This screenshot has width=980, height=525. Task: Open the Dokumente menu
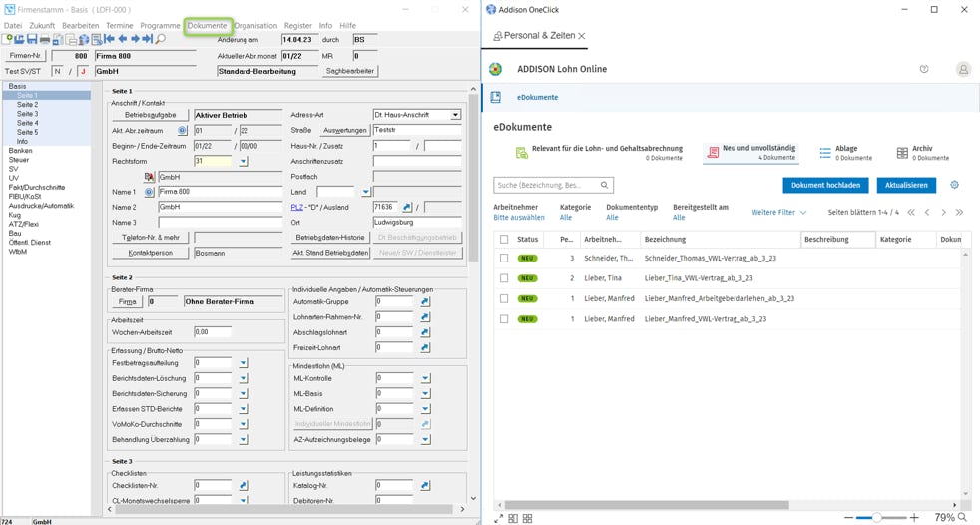pyautogui.click(x=207, y=26)
